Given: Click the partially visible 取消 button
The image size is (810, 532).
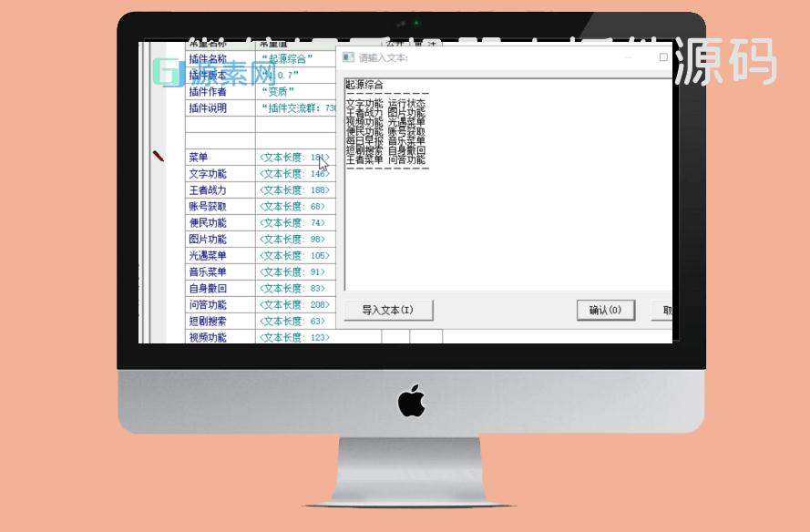Looking at the screenshot, I should tap(664, 310).
